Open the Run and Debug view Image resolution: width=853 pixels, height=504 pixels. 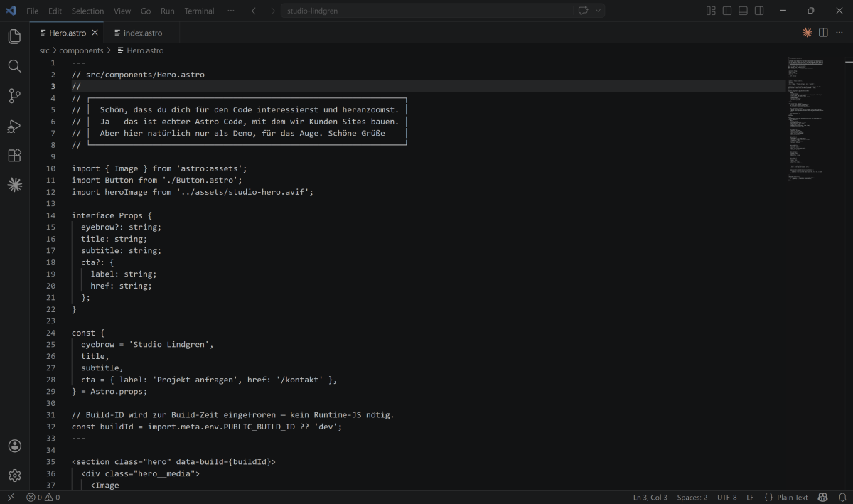[x=14, y=126]
